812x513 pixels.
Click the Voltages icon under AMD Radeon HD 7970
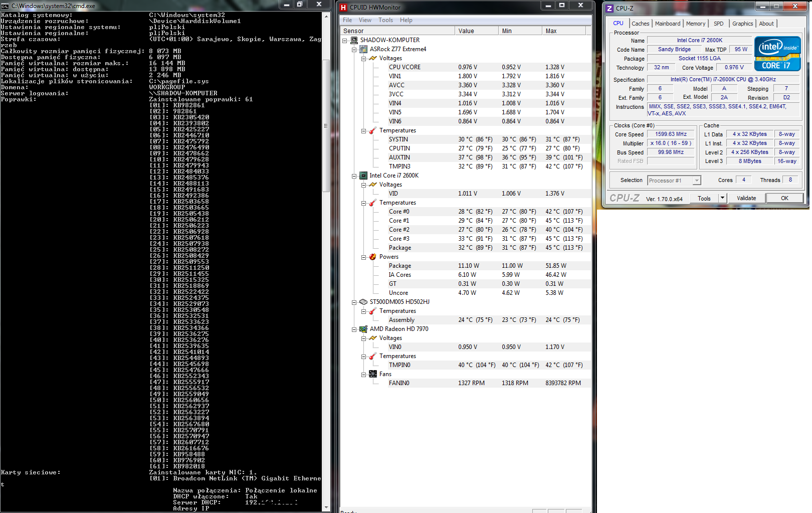point(373,338)
